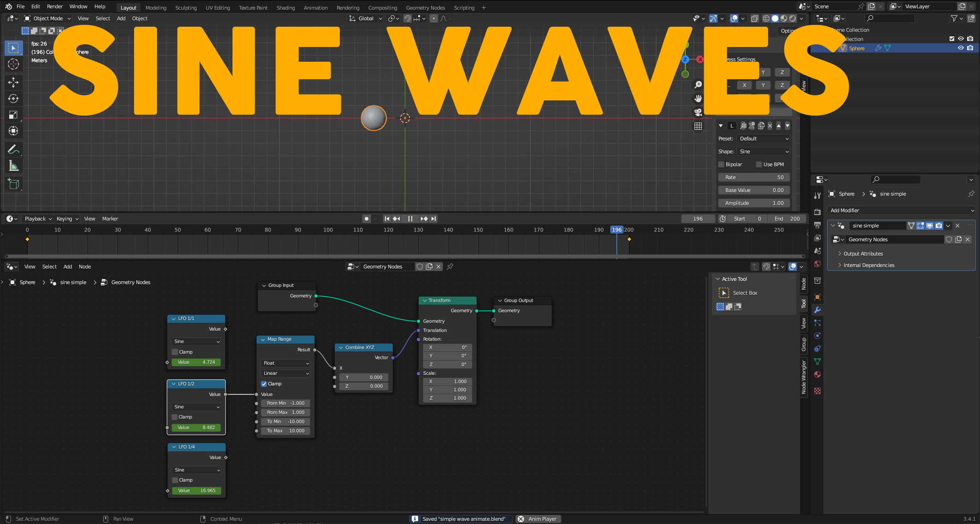The image size is (980, 524).
Task: Select the Scale tool
Action: tap(13, 115)
